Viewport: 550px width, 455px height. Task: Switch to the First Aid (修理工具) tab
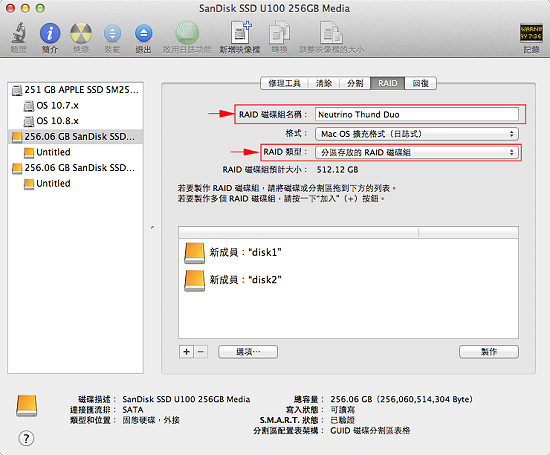tap(284, 83)
